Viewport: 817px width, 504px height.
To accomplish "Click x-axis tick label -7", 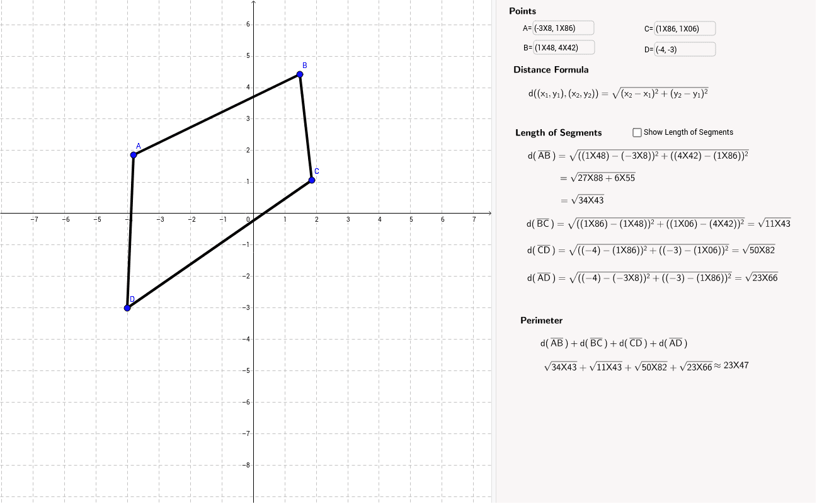I will 33,219.
